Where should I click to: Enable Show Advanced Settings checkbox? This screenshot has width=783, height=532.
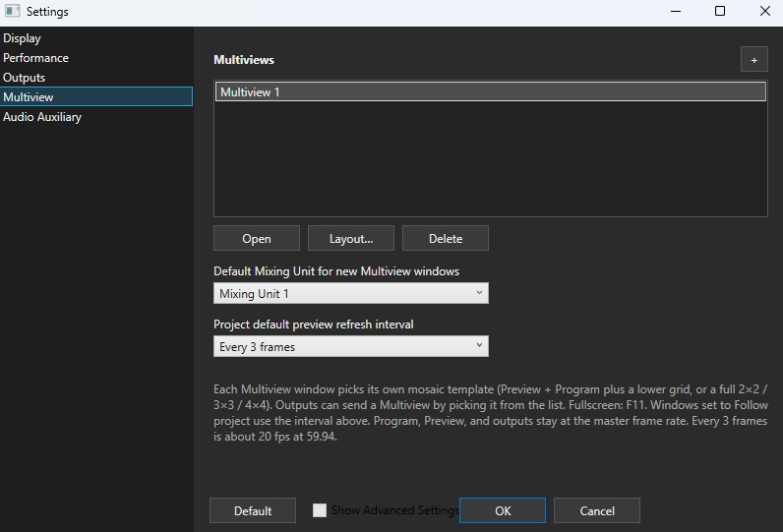point(320,510)
